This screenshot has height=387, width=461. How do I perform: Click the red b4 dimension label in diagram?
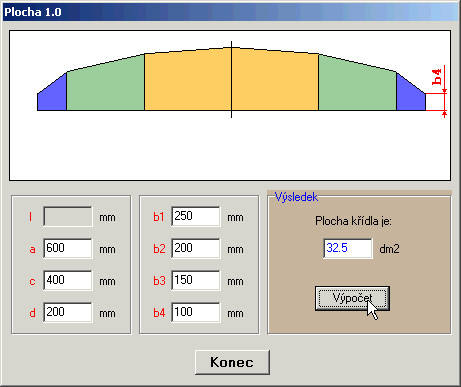(x=437, y=77)
